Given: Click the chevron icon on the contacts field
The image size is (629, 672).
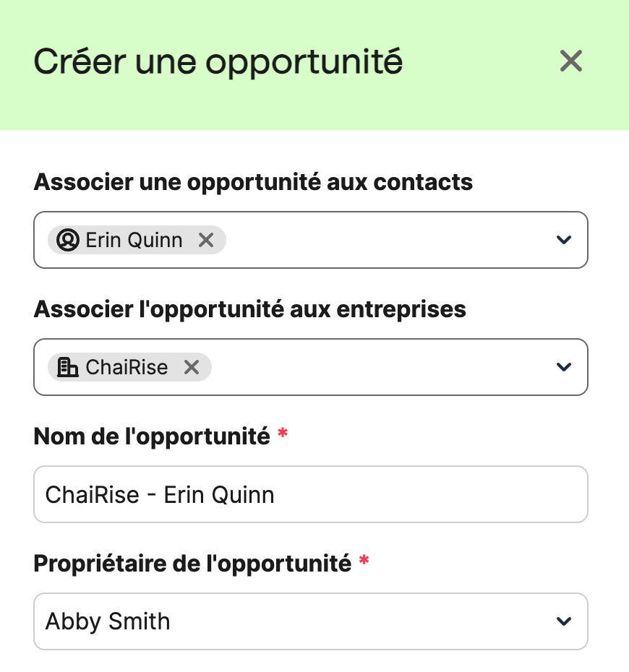Looking at the screenshot, I should coord(563,240).
